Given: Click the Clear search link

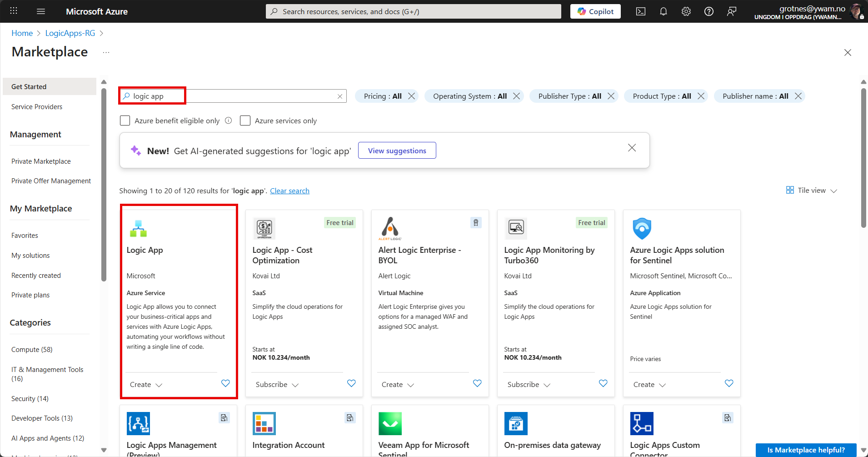Looking at the screenshot, I should [x=289, y=191].
